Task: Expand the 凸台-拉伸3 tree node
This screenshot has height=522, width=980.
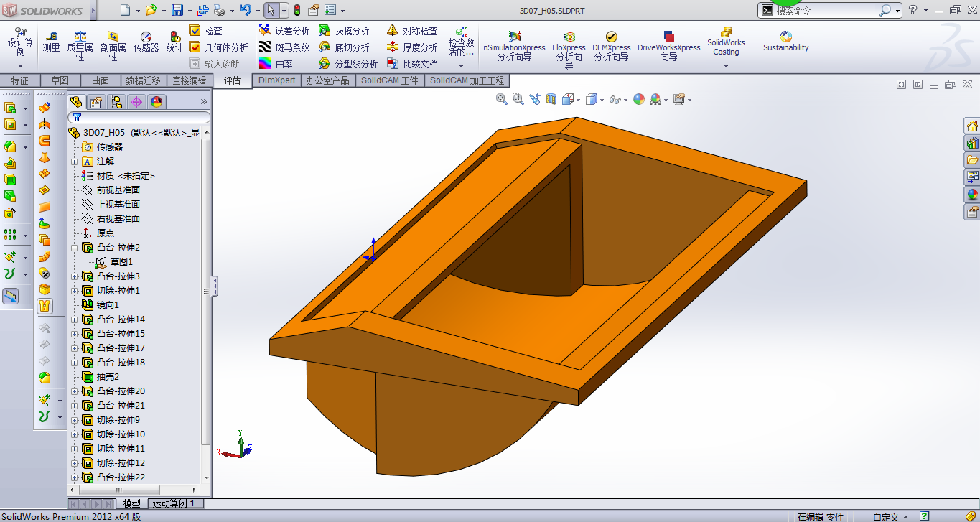Action: click(x=75, y=276)
